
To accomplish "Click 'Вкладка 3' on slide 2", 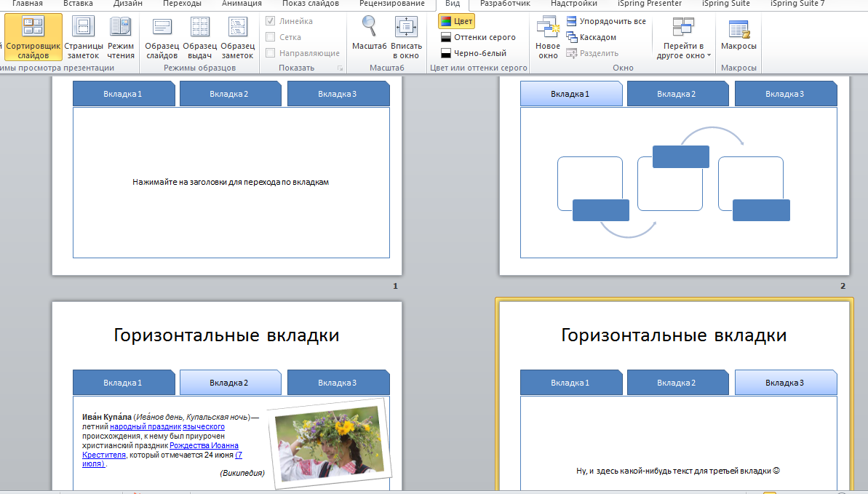I will pyautogui.click(x=786, y=94).
